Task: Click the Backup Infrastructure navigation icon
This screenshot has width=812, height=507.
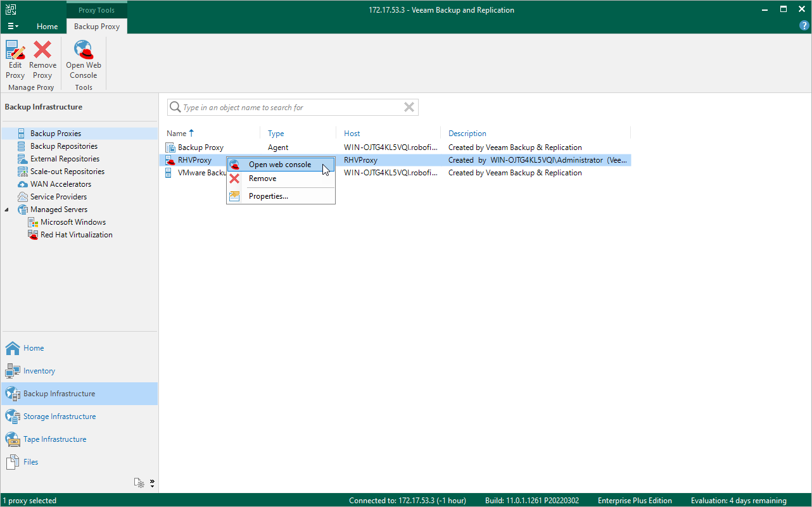Action: pyautogui.click(x=13, y=394)
